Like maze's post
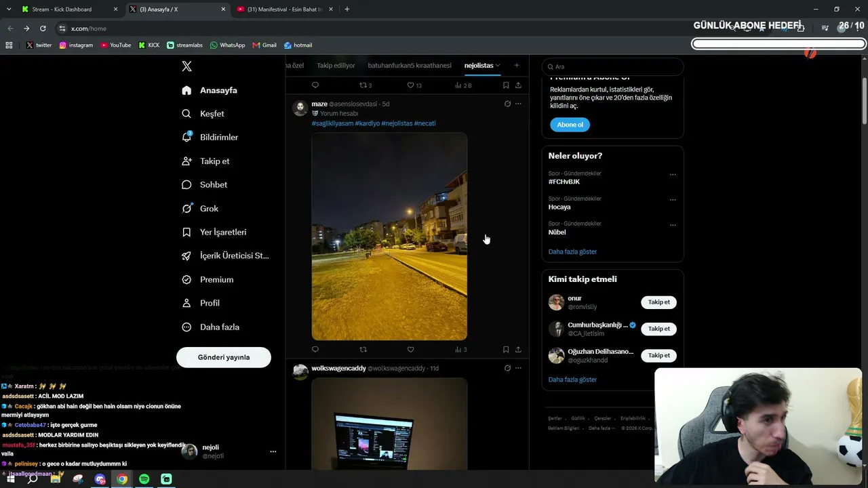The width and height of the screenshot is (868, 488). (410, 350)
